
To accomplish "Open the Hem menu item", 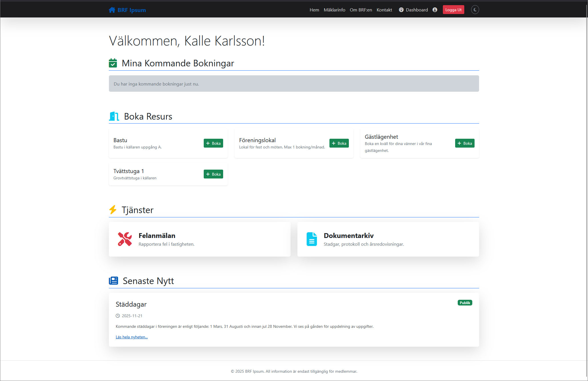I will (x=314, y=10).
